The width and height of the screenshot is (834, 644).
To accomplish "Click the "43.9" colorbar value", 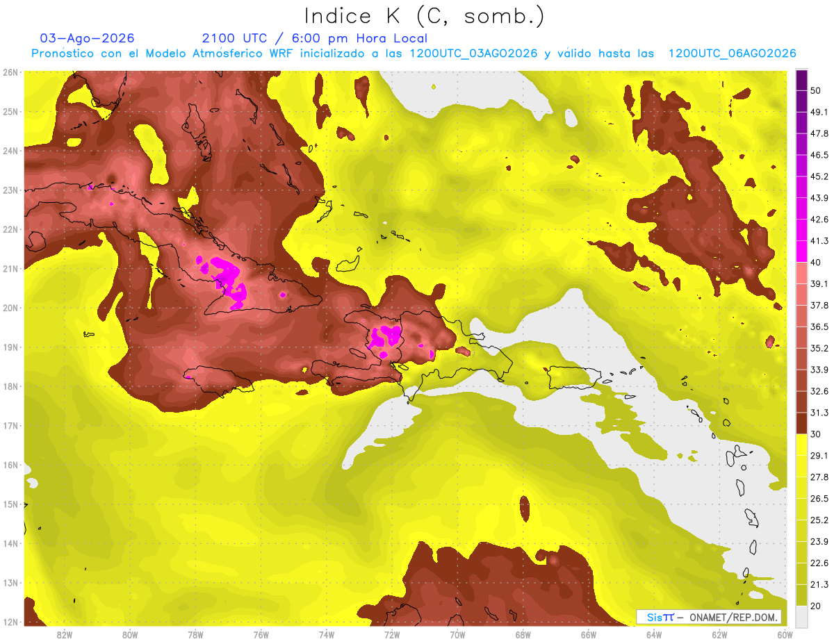I will [x=819, y=198].
